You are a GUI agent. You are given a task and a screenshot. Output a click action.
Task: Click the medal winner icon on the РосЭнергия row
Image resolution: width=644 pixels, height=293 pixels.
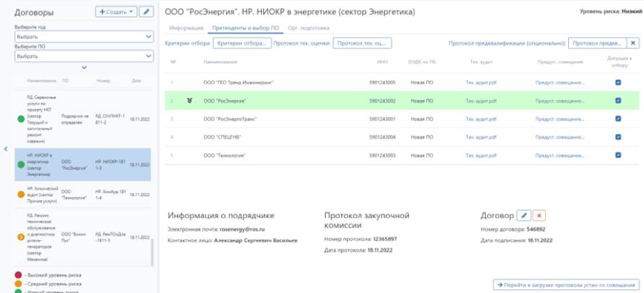[x=189, y=101]
